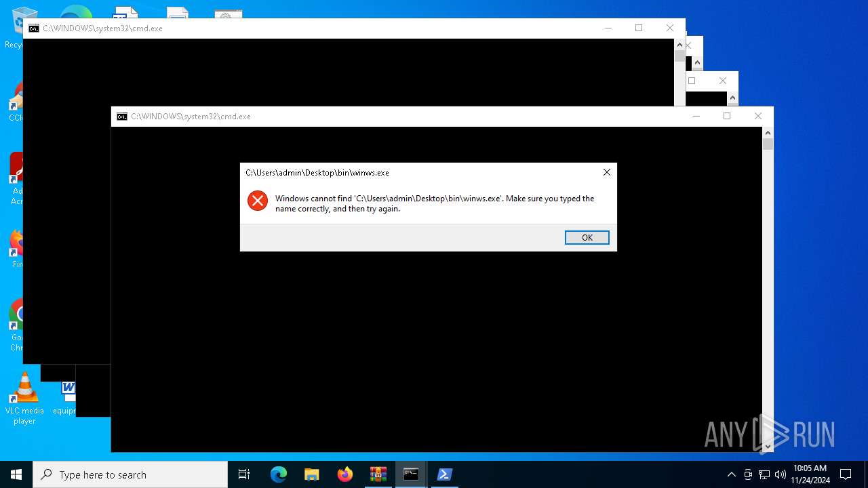The height and width of the screenshot is (488, 868).
Task: Open Task View from taskbar
Action: pyautogui.click(x=244, y=474)
